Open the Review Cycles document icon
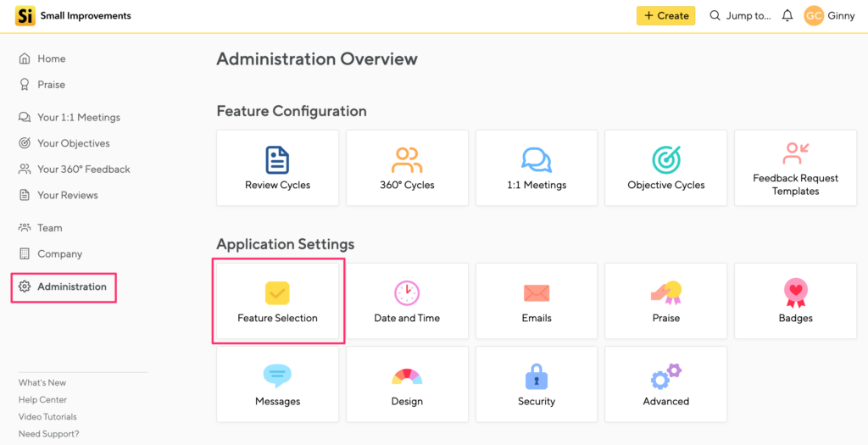868x445 pixels. [277, 160]
